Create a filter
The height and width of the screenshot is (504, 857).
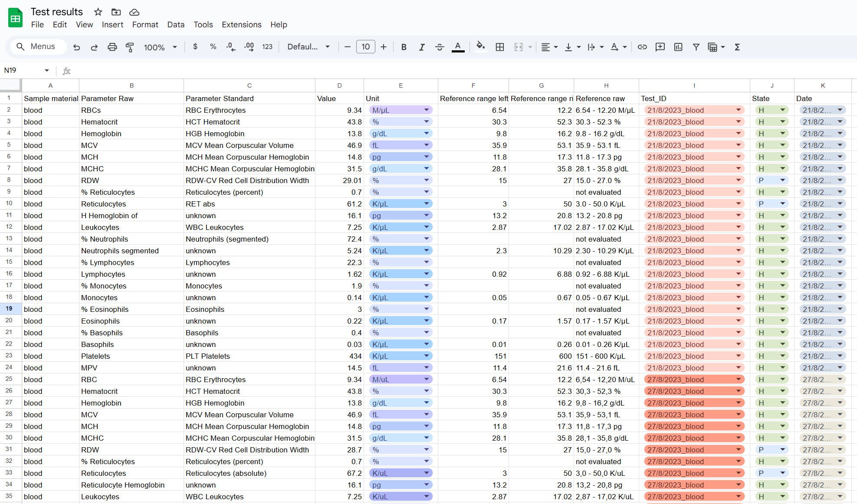(696, 47)
